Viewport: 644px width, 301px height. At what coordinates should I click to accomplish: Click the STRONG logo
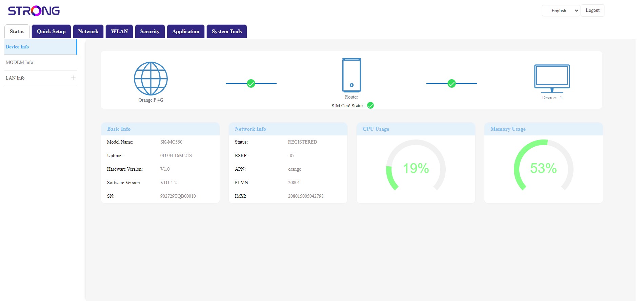(x=34, y=11)
